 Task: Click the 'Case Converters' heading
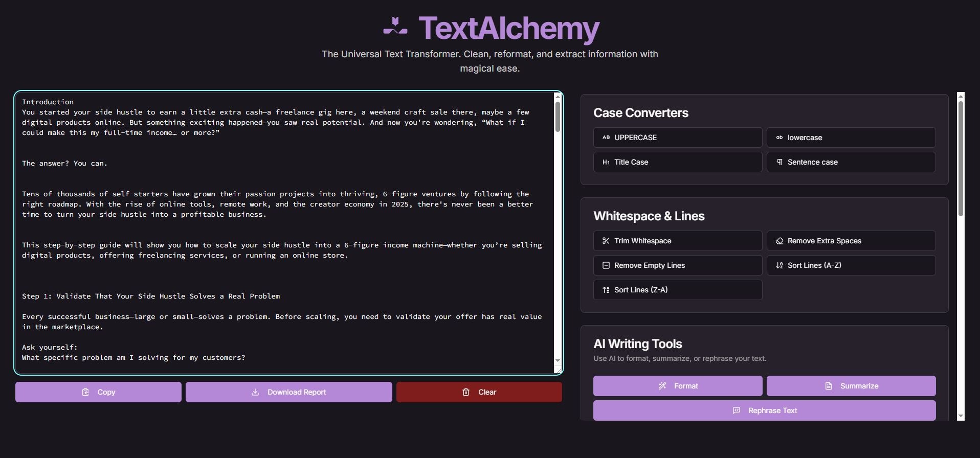[x=641, y=113]
